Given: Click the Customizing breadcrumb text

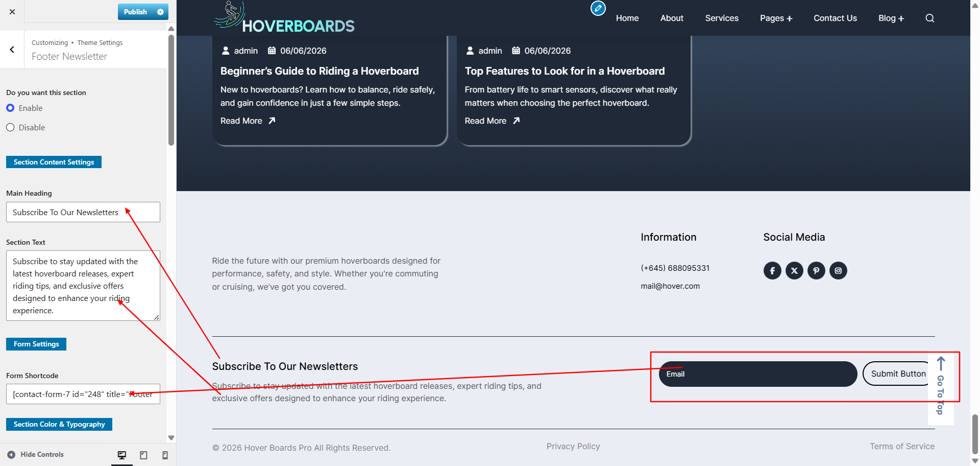Looking at the screenshot, I should [50, 42].
